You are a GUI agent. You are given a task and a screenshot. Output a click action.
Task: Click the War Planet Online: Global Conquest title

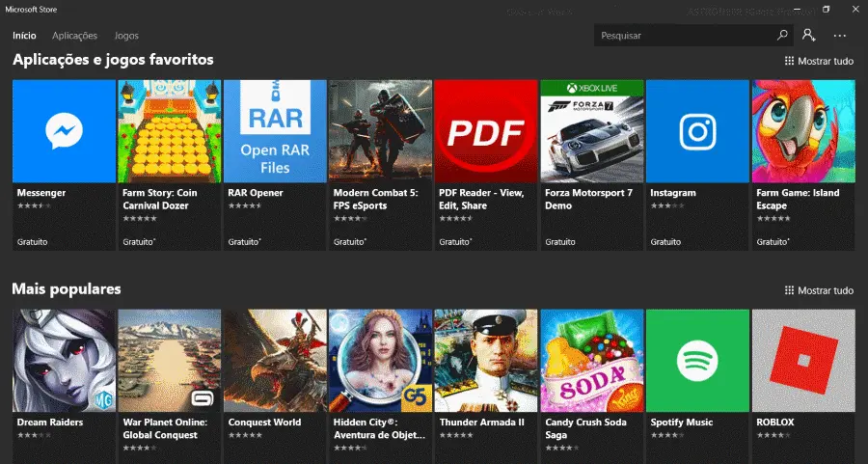point(165,428)
